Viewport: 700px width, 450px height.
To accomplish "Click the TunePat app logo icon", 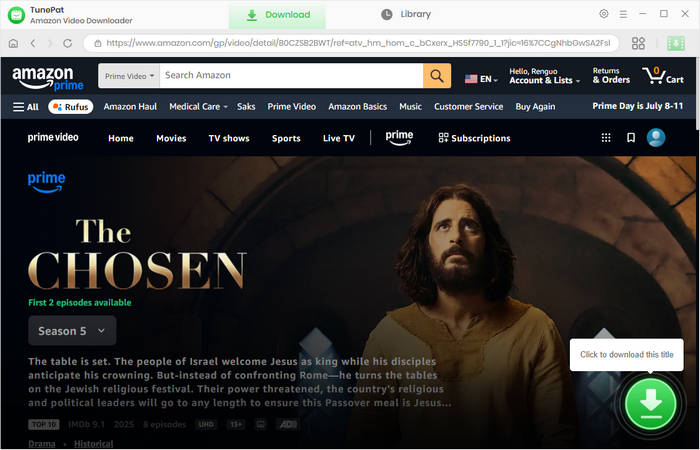I will pyautogui.click(x=17, y=15).
